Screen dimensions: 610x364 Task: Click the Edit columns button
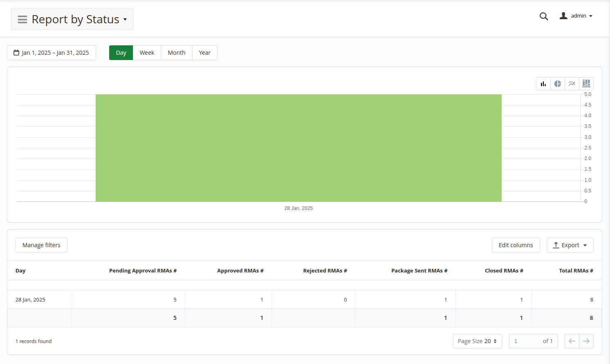[516, 245]
